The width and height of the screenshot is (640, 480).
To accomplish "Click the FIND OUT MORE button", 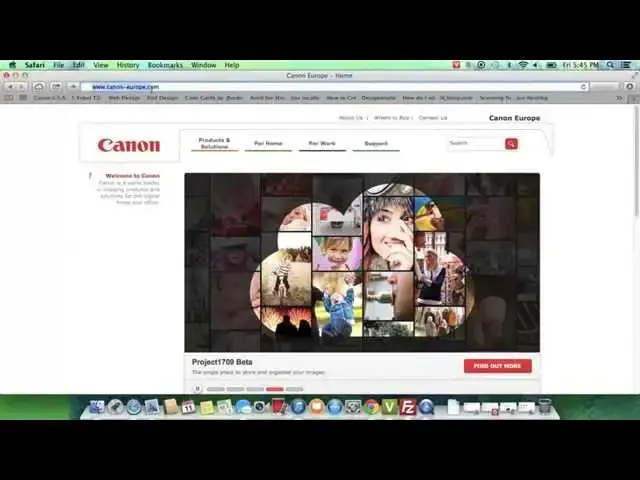I will (498, 366).
